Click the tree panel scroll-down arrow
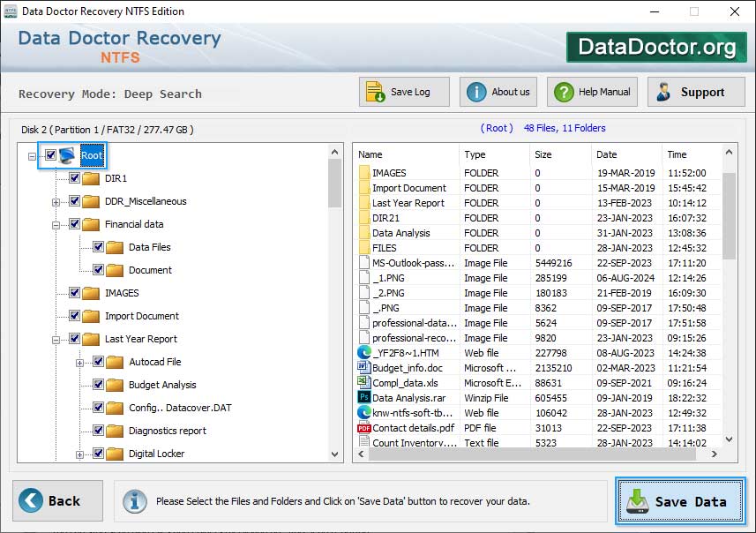The width and height of the screenshot is (756, 533). pyautogui.click(x=334, y=454)
